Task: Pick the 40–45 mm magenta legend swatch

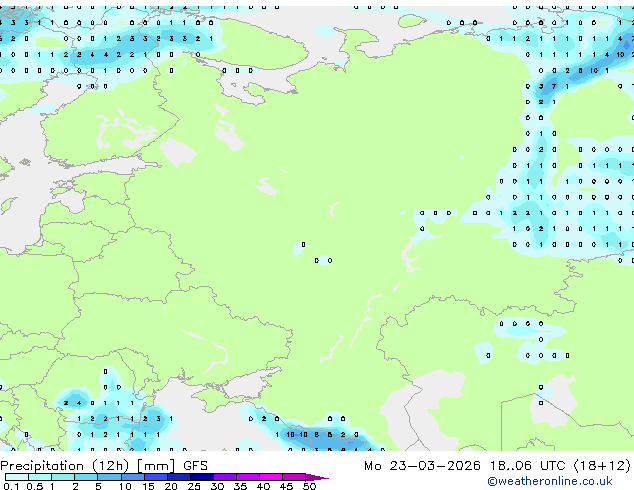Action: pos(271,477)
